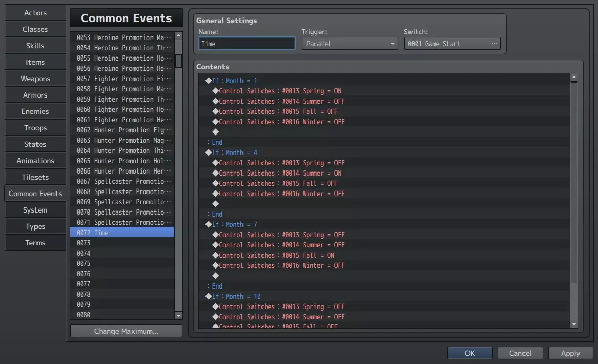Select 0066 Hunter Promotion entry
The width and height of the screenshot is (598, 364).
(122, 171)
